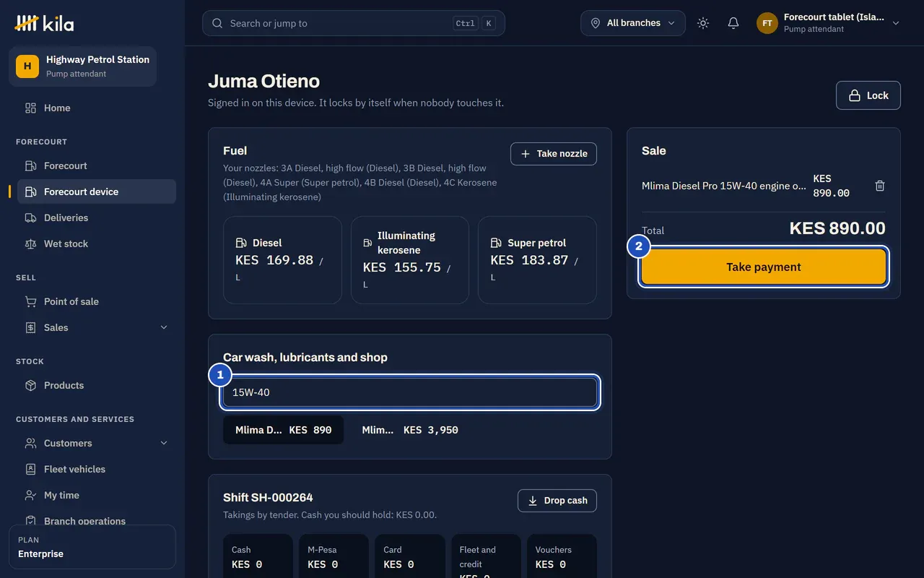Click the Vouchers takings tile
The height and width of the screenshot is (578, 924).
pos(562,556)
